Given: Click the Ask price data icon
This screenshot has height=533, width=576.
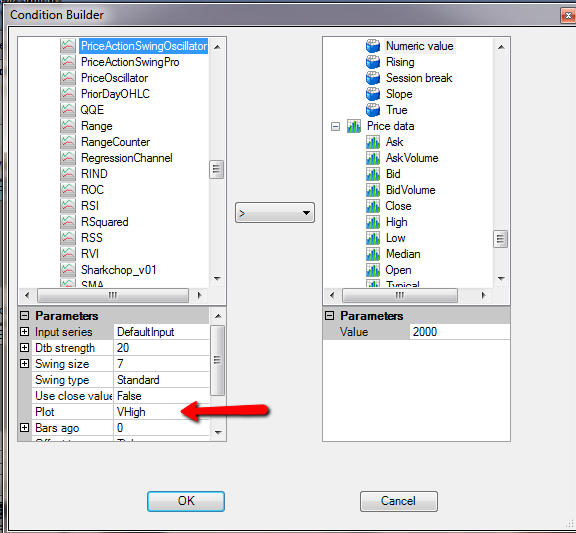Looking at the screenshot, I should coord(373,142).
